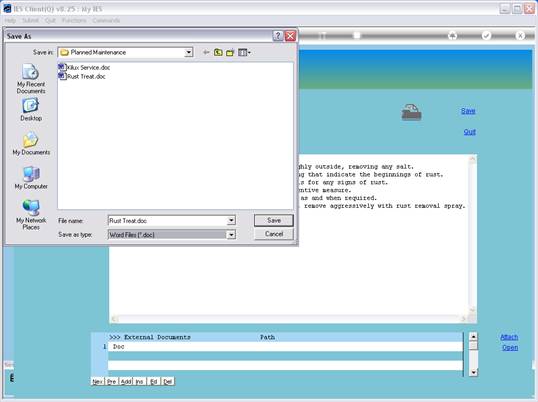538x402 pixels.
Task: Expand the File name dropdown arrow
Action: pyautogui.click(x=231, y=220)
